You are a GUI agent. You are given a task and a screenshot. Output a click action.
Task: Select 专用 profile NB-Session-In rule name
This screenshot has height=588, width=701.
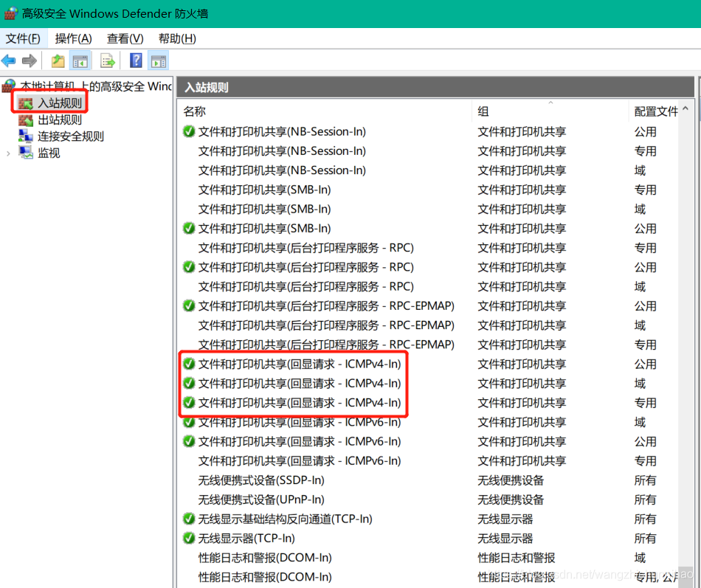coord(282,151)
